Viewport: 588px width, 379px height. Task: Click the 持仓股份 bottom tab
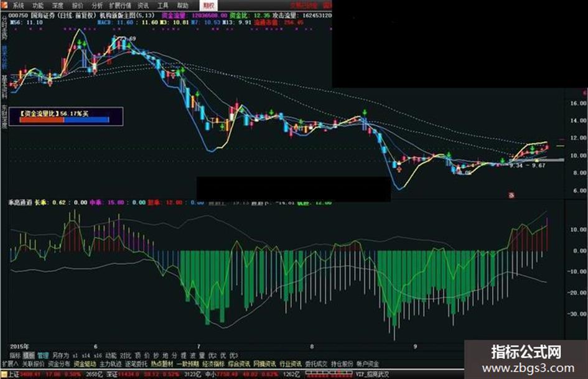pos(342,363)
